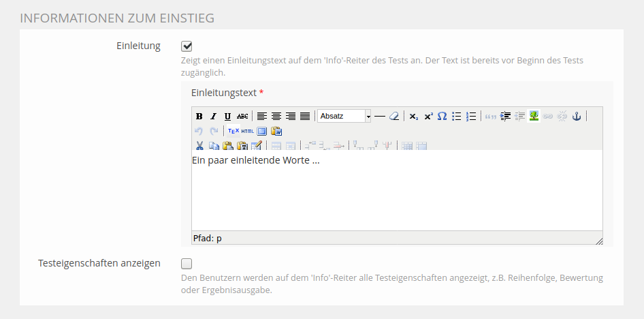
Task: Click the 'p' path element in status bar
Action: coord(219,239)
